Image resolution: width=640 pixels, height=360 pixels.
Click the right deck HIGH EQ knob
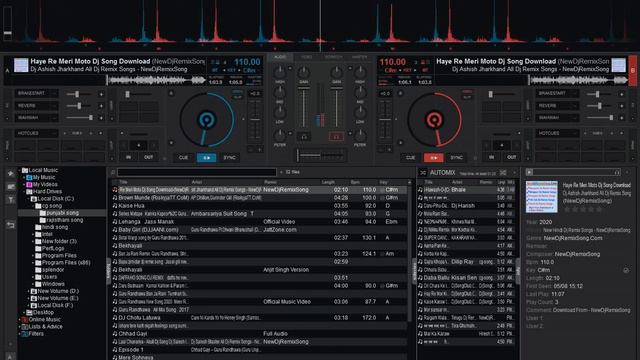pos(360,73)
